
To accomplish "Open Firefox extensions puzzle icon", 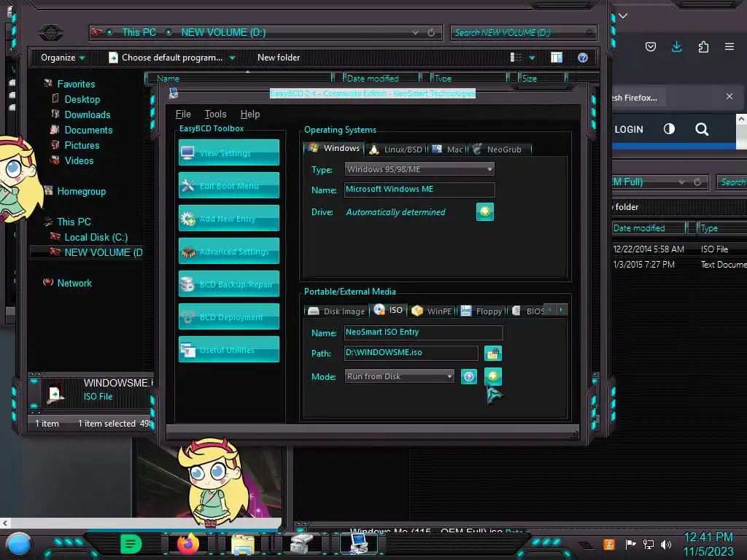I will 703,47.
